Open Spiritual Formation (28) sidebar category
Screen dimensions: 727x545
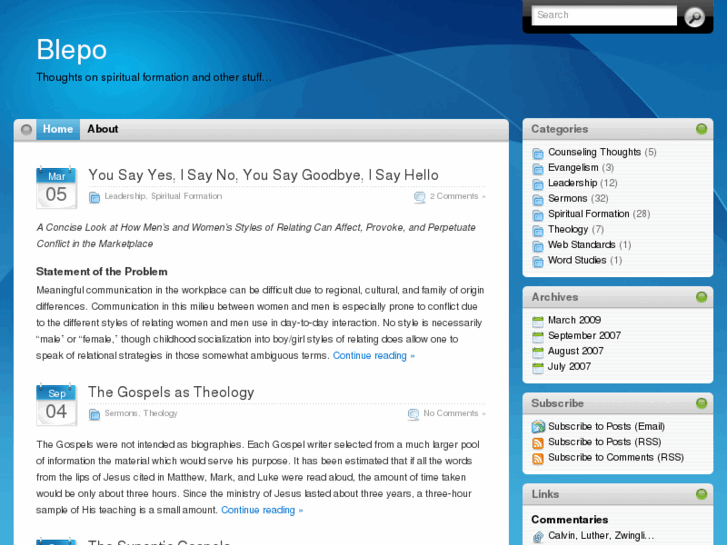click(x=588, y=214)
